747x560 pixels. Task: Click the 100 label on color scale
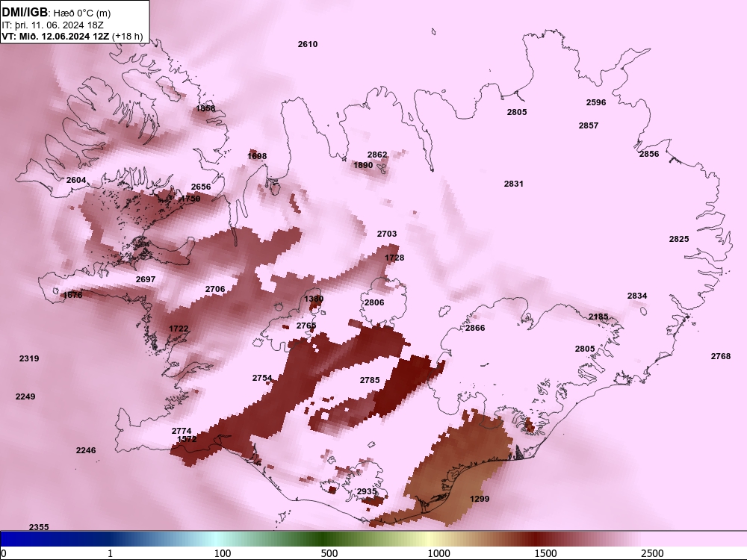tap(223, 553)
